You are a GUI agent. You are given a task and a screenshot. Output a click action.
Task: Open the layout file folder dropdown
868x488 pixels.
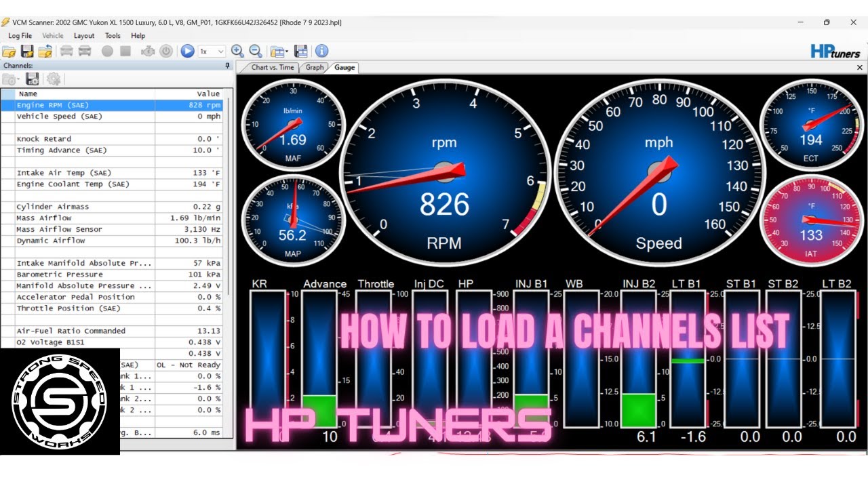point(279,51)
